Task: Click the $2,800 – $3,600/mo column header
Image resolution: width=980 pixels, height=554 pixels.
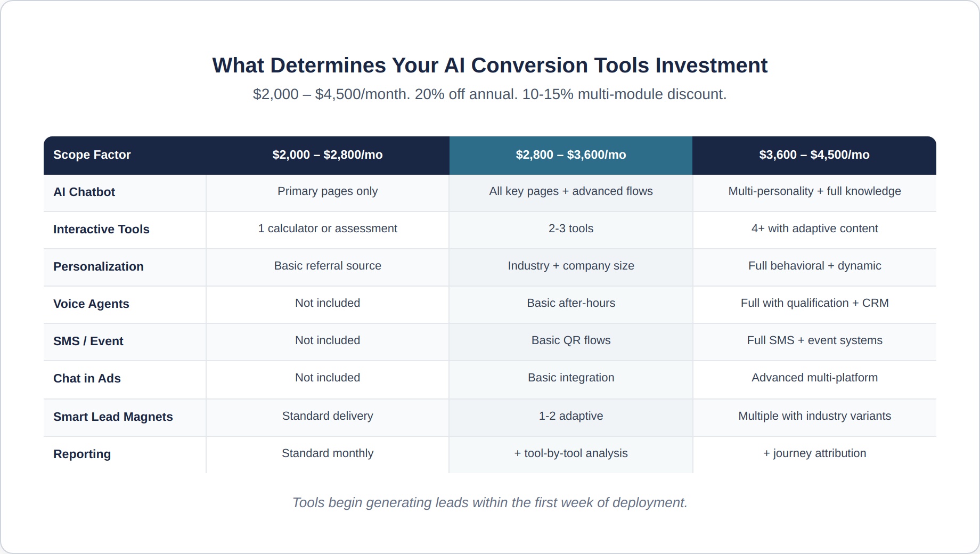Action: click(x=570, y=155)
